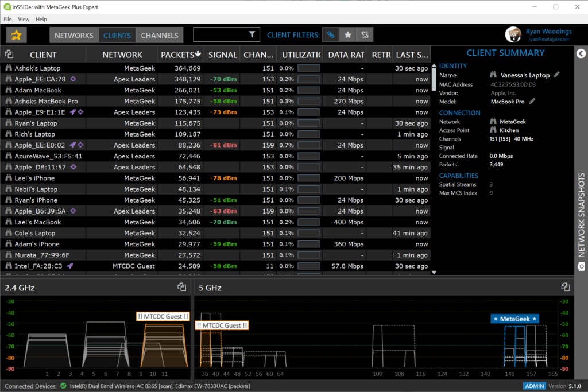The height and width of the screenshot is (392, 588).
Task: Click binoculars icon for Cole's Laptop
Action: (x=9, y=232)
